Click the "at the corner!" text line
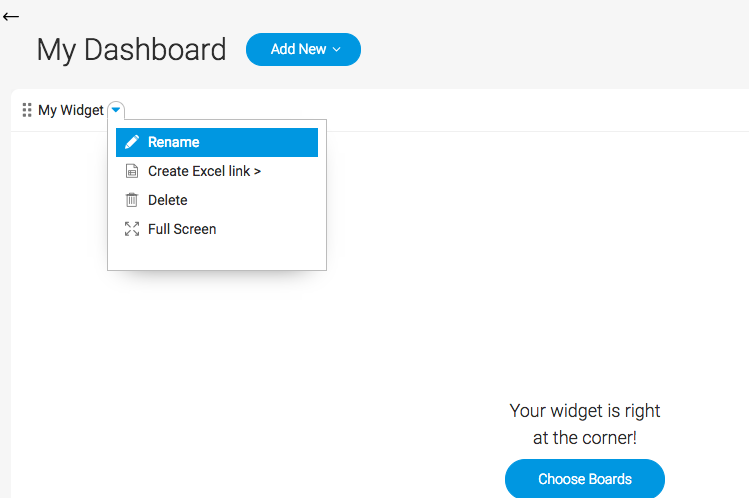This screenshot has width=749, height=498. tap(585, 438)
